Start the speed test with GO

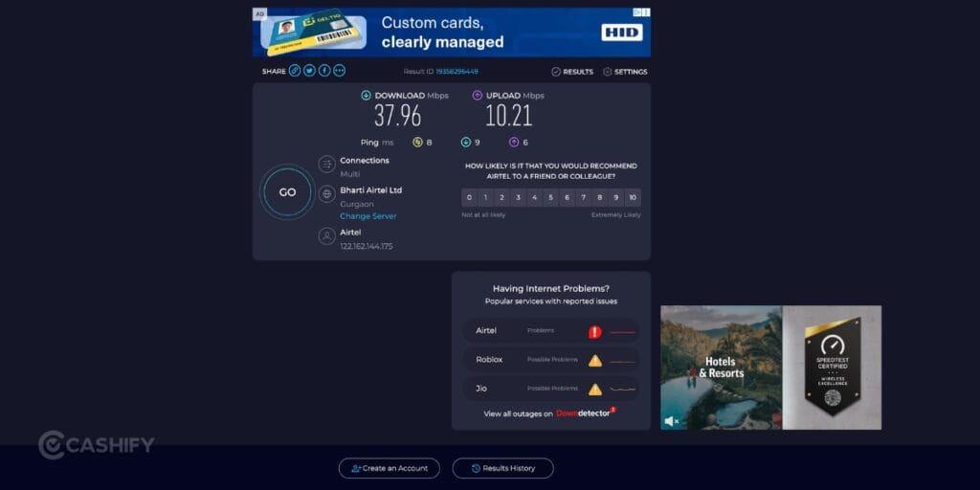point(287,192)
